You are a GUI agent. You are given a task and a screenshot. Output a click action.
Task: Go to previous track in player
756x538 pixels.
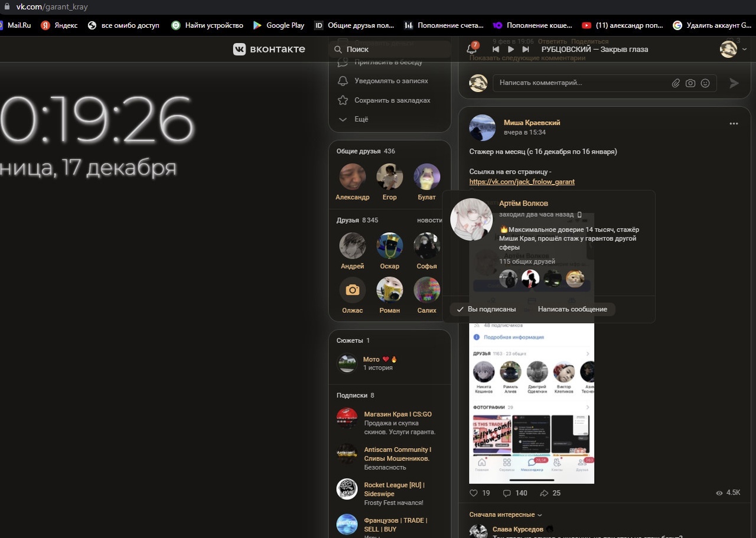496,50
